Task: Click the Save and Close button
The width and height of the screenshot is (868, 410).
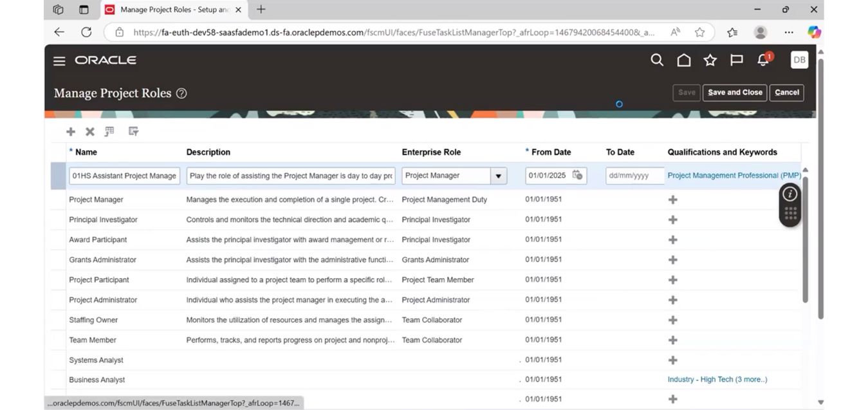Action: (x=734, y=92)
